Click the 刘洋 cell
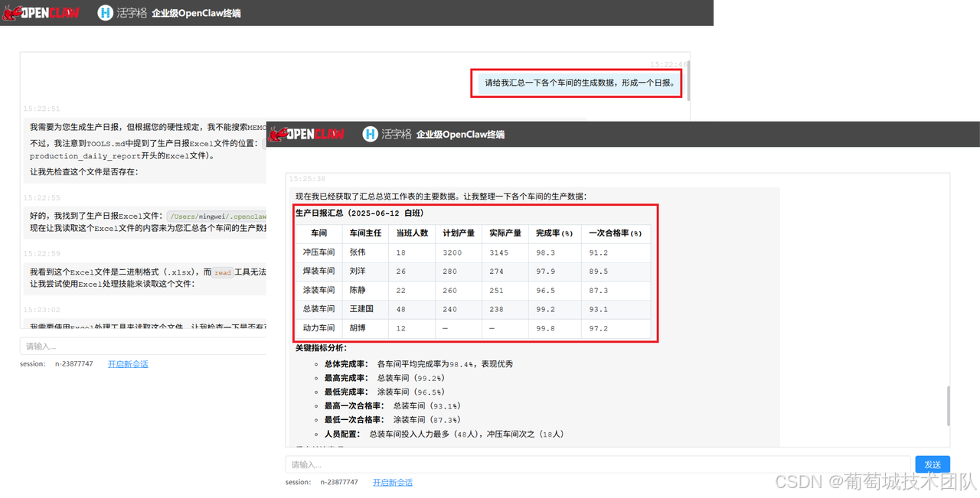Viewport: 980px width, 498px height. 365,272
